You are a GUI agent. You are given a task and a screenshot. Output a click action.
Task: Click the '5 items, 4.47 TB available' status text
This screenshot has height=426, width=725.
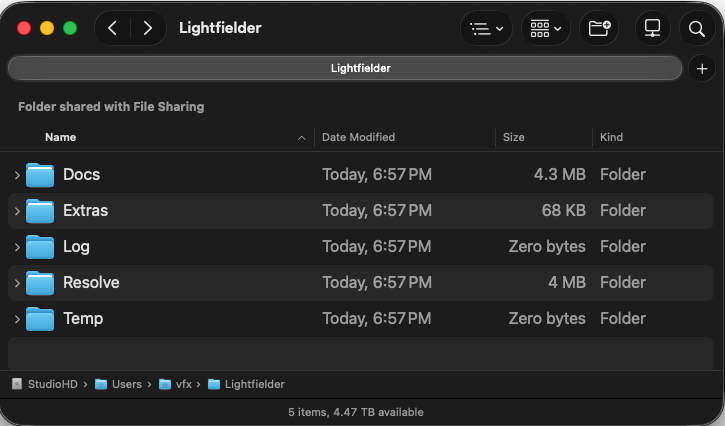click(x=356, y=412)
